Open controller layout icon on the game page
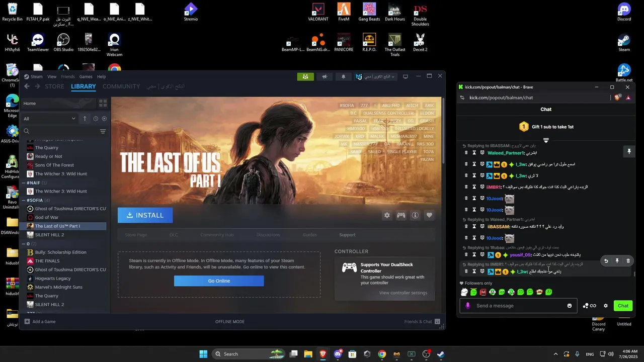The image size is (644, 362). point(401,215)
